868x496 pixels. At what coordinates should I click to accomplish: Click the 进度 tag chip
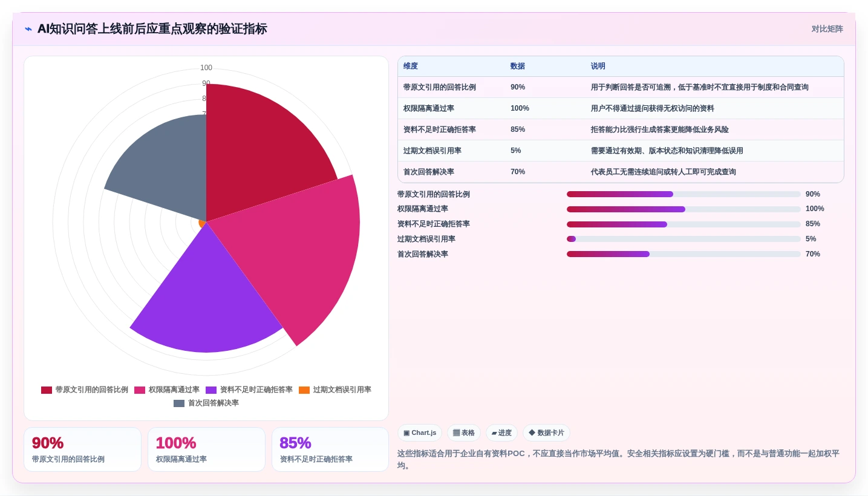[x=501, y=433]
